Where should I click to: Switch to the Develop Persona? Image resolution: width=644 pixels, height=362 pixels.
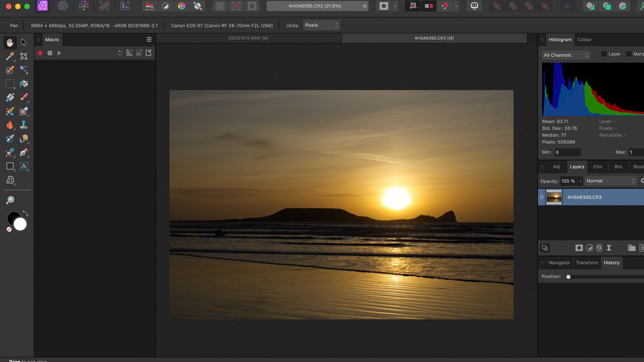(x=83, y=6)
